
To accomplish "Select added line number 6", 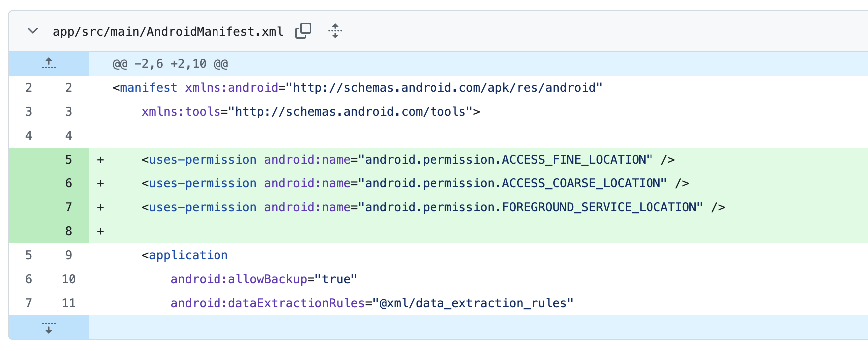I will (x=69, y=183).
